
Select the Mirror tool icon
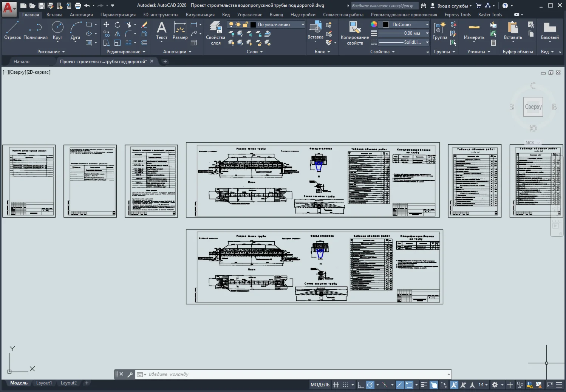point(118,34)
